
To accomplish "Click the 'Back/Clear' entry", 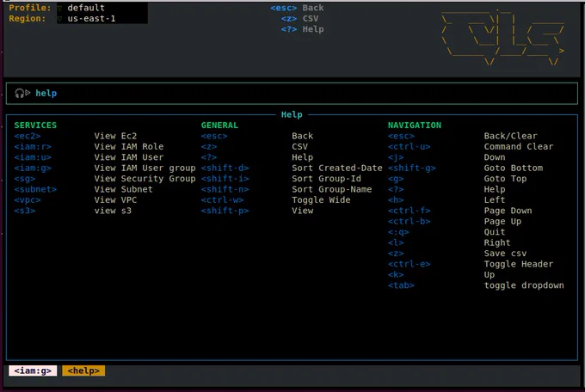I will click(511, 136).
